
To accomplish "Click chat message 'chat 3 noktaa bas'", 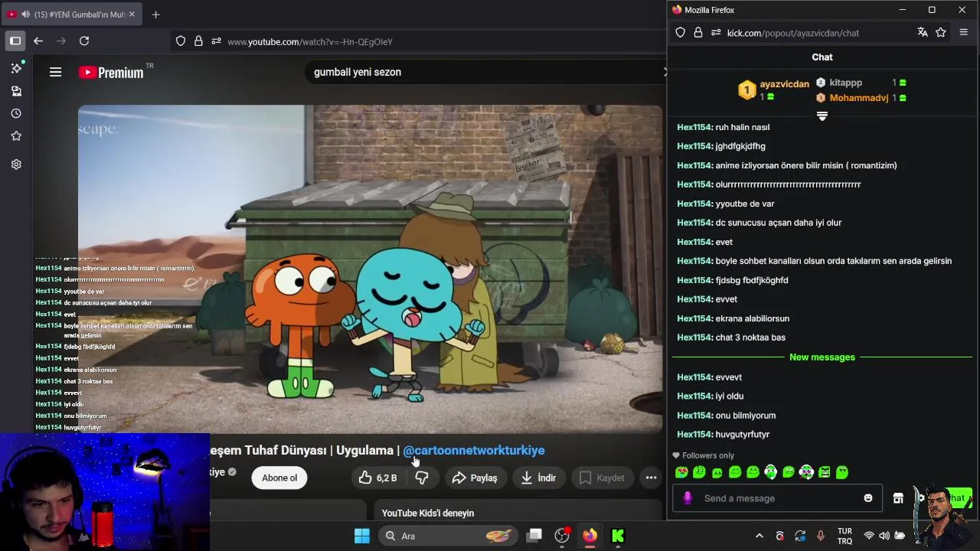I will tap(750, 337).
